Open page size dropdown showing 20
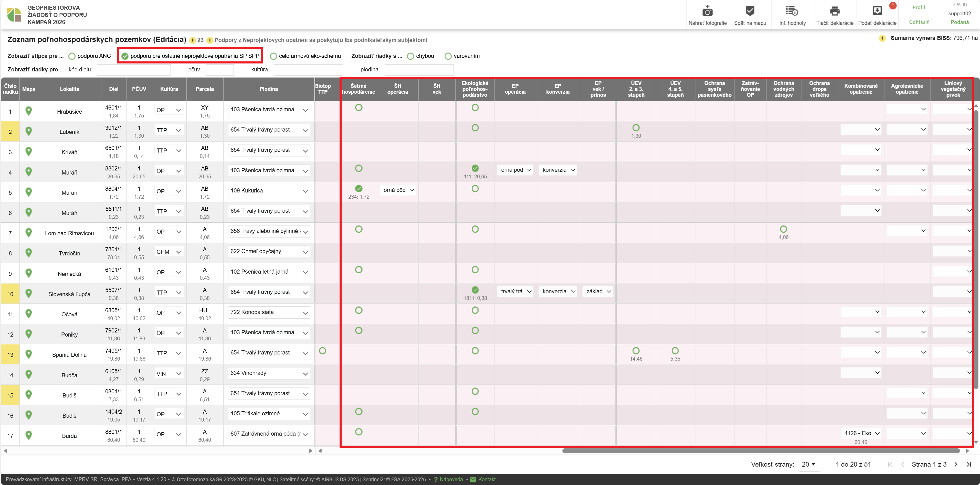This screenshot has height=485, width=980. pos(809,464)
